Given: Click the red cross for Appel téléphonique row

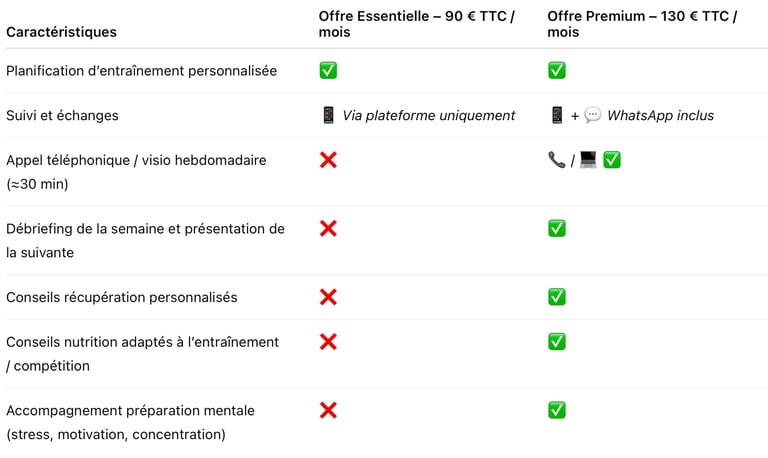Looking at the screenshot, I should pyautogui.click(x=328, y=160).
